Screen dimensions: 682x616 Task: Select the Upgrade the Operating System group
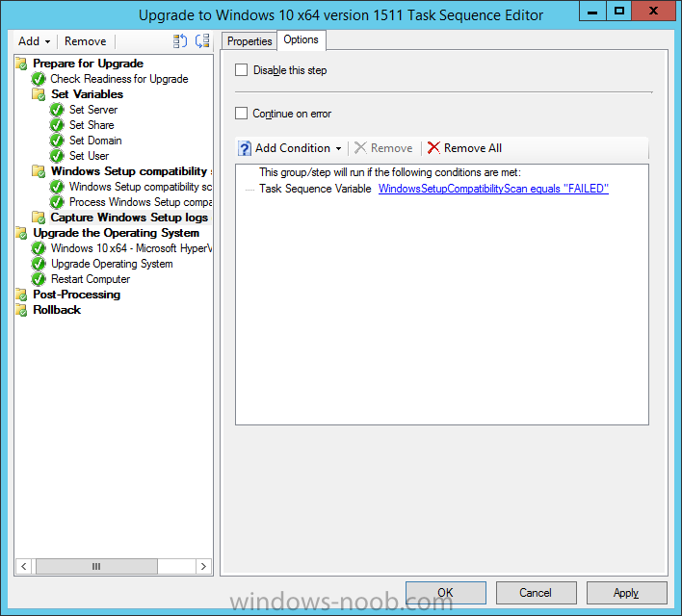117,233
